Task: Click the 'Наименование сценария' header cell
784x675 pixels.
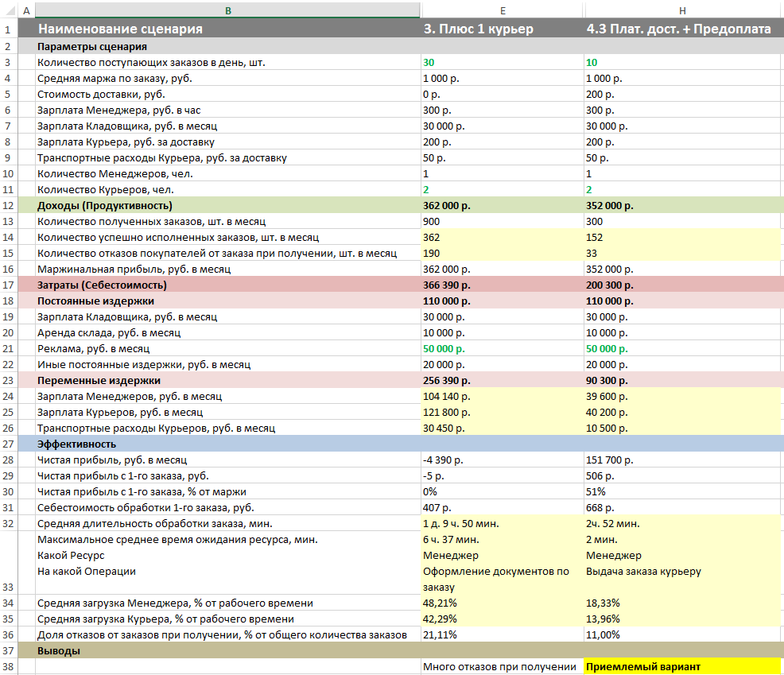Action: click(228, 29)
